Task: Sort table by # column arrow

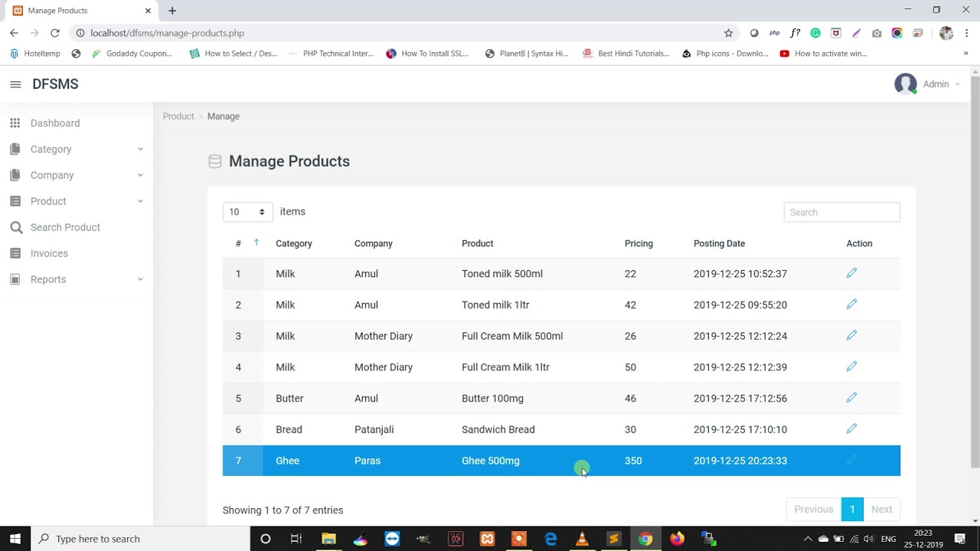Action: coord(256,243)
